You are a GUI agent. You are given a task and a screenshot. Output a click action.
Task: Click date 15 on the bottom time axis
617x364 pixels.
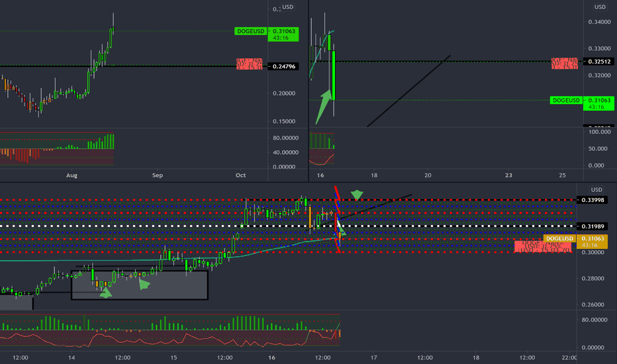(173, 357)
